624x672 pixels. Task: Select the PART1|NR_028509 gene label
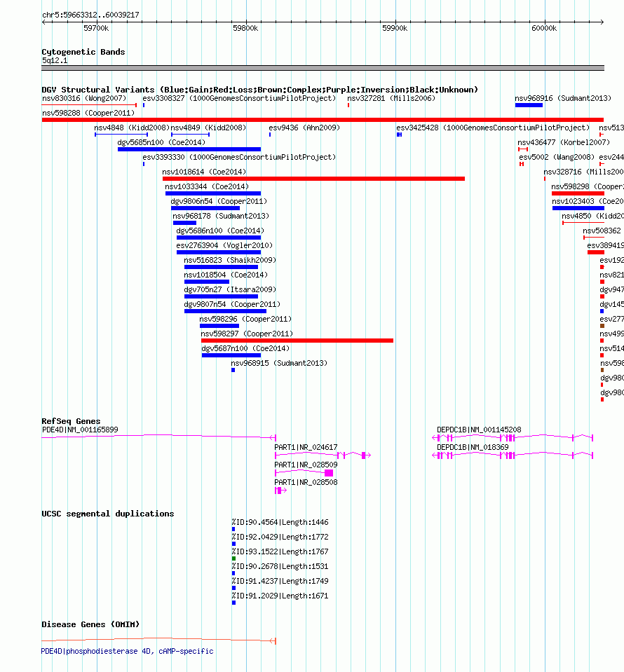coord(306,465)
